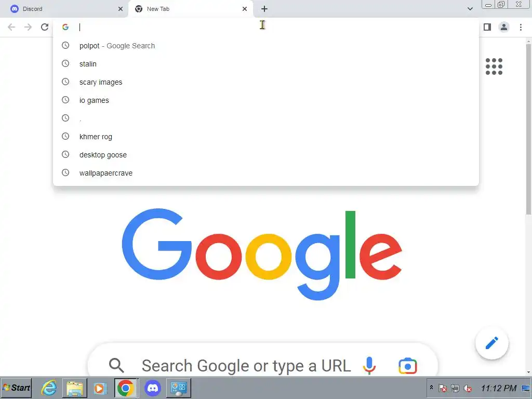Click the Customize Chrome pencil button
Screen dimensions: 532x399
491,343
